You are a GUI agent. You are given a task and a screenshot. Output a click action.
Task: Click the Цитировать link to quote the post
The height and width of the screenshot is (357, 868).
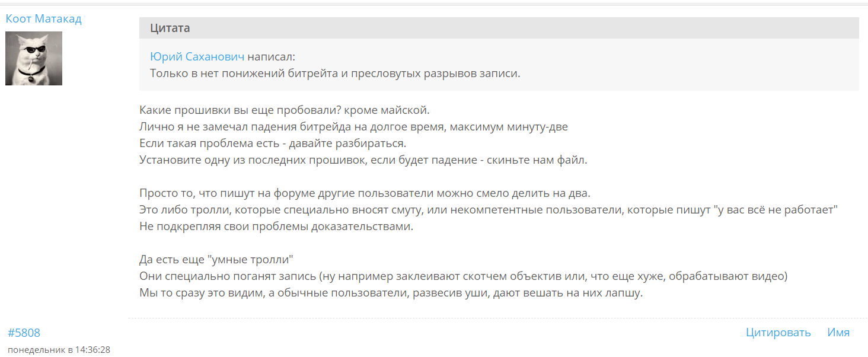tap(778, 332)
